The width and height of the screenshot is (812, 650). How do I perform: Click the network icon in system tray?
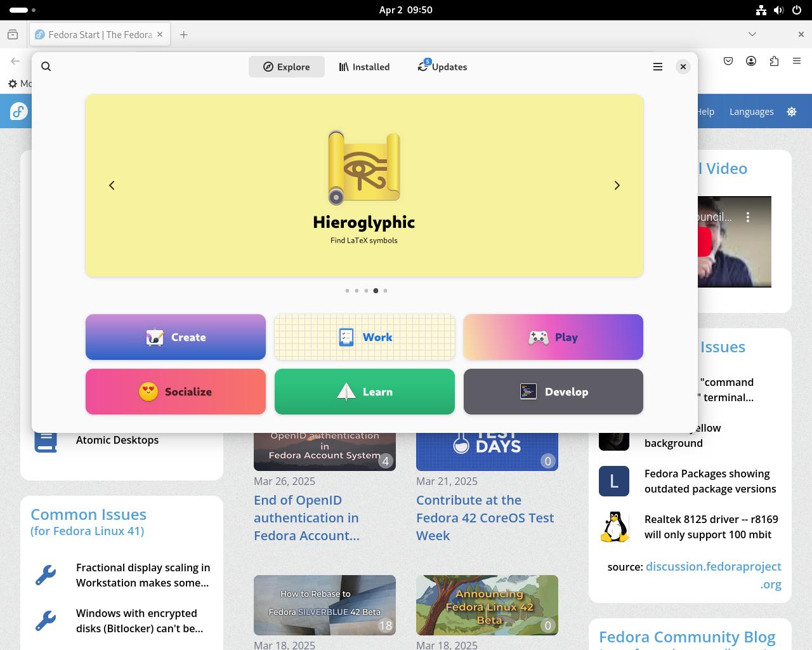coord(761,10)
